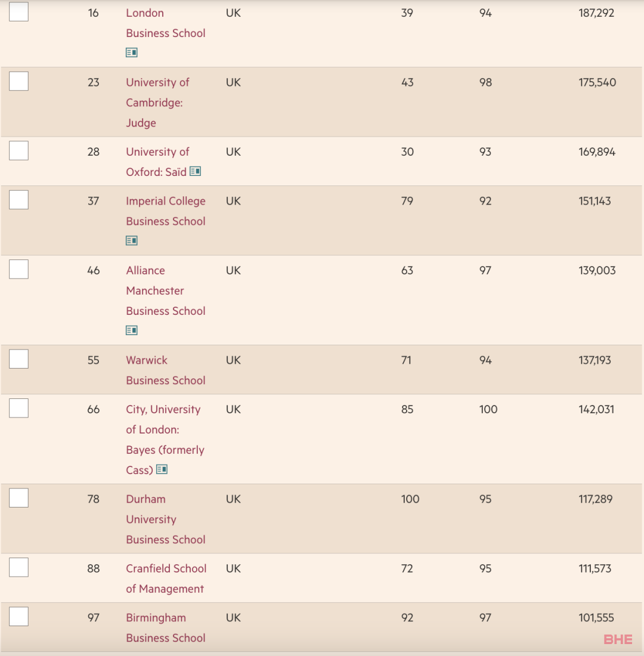Visit the Cranfield School of Management link
This screenshot has height=656, width=644.
click(x=166, y=578)
